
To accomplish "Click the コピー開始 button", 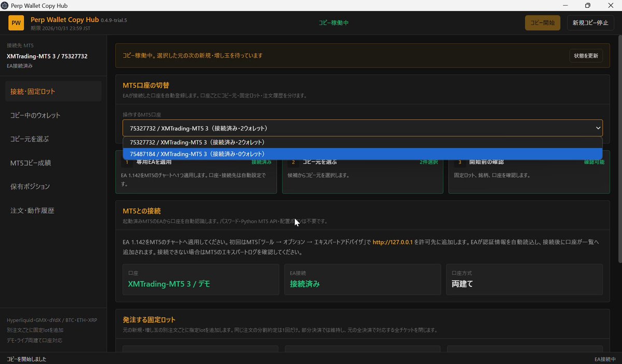I will point(543,23).
